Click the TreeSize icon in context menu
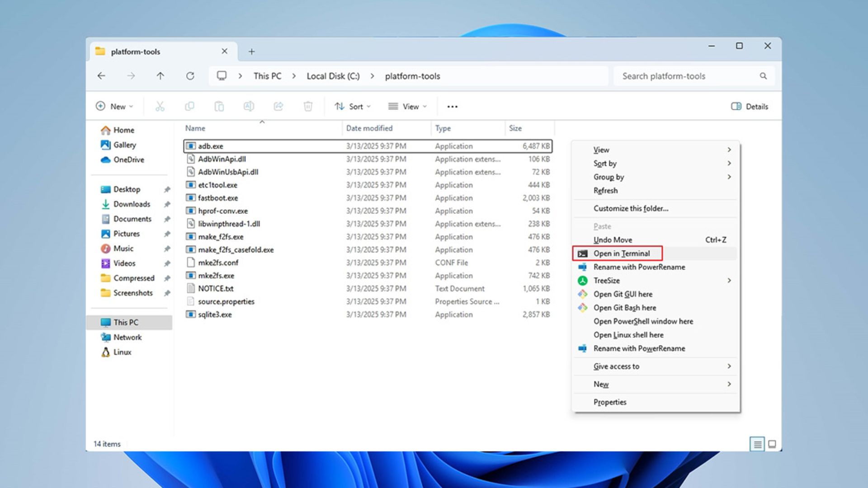The height and width of the screenshot is (488, 868). pos(583,281)
